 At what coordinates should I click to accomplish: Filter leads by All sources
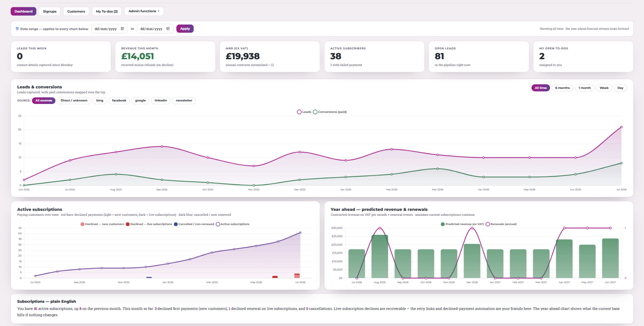click(44, 101)
